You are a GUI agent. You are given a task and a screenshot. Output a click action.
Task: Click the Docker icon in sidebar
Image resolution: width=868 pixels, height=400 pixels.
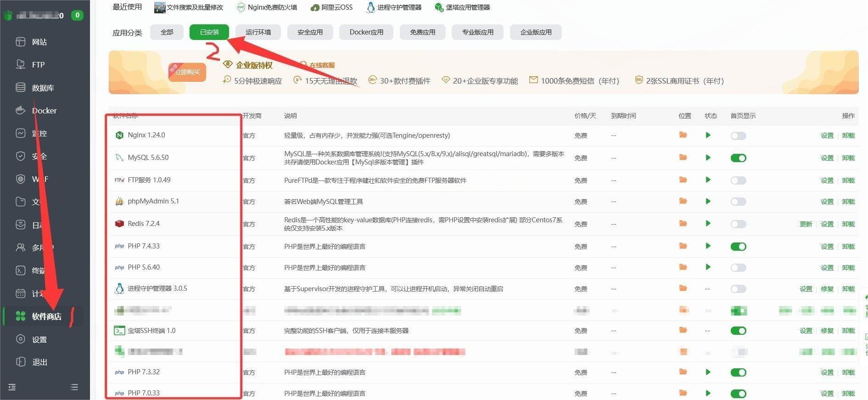point(20,110)
